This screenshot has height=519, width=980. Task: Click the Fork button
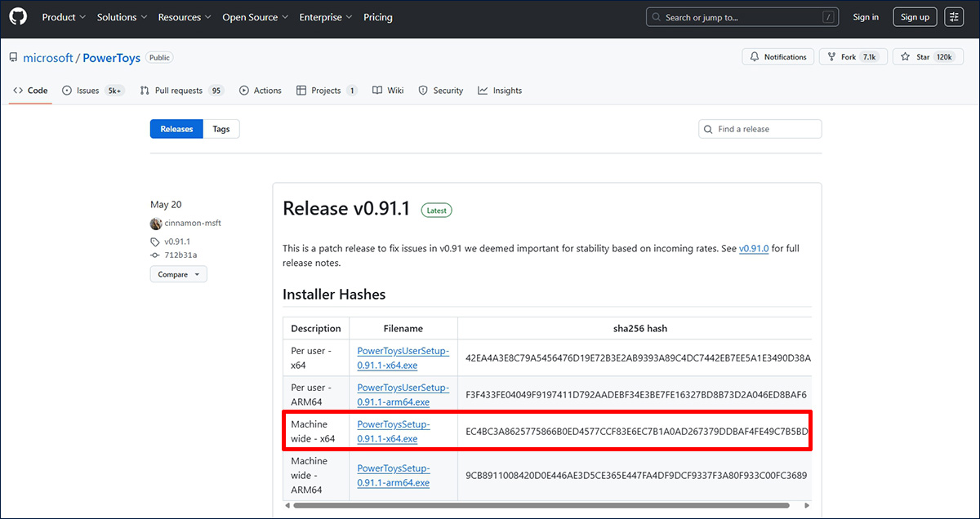pyautogui.click(x=852, y=57)
